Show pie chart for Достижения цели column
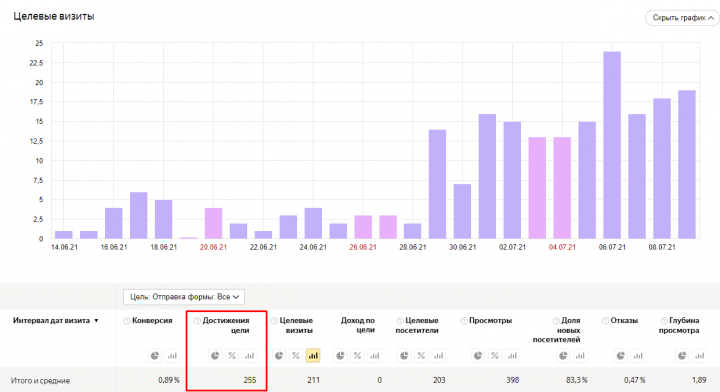This screenshot has width=720, height=392. (x=214, y=356)
